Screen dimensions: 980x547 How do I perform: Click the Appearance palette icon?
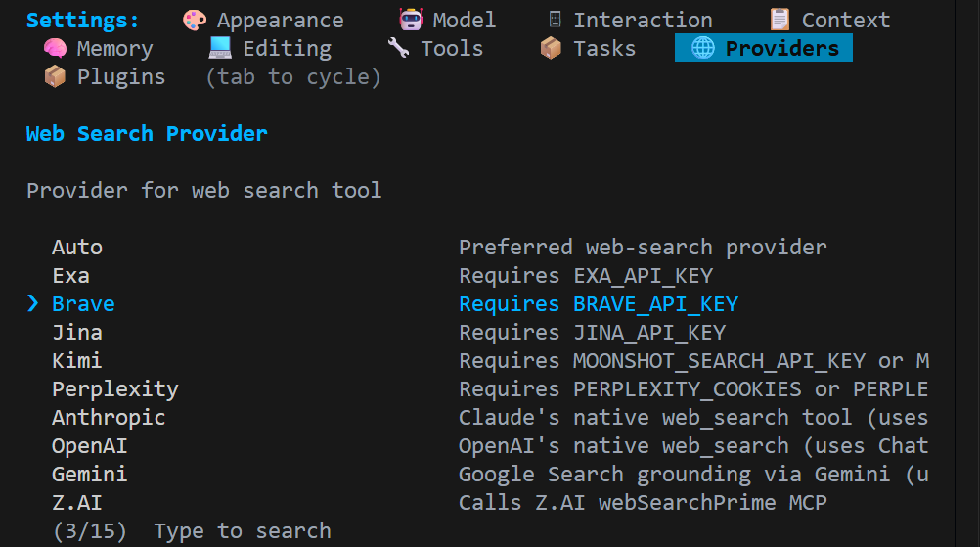tap(195, 20)
